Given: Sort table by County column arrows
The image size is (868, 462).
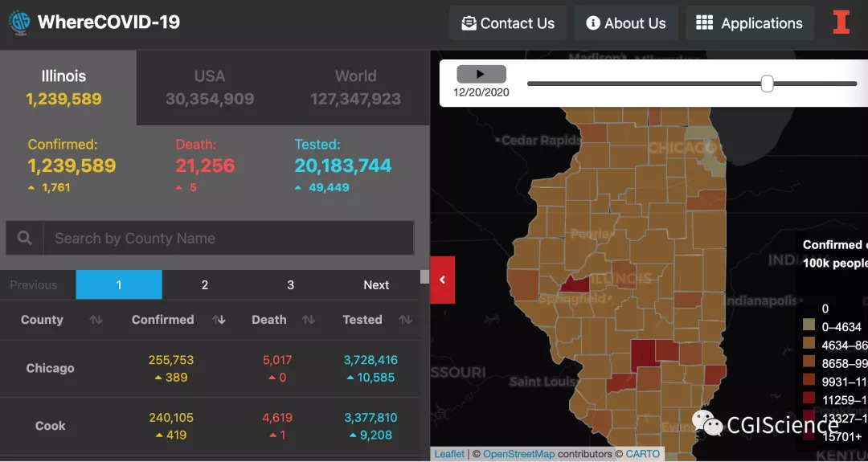Looking at the screenshot, I should tap(96, 320).
